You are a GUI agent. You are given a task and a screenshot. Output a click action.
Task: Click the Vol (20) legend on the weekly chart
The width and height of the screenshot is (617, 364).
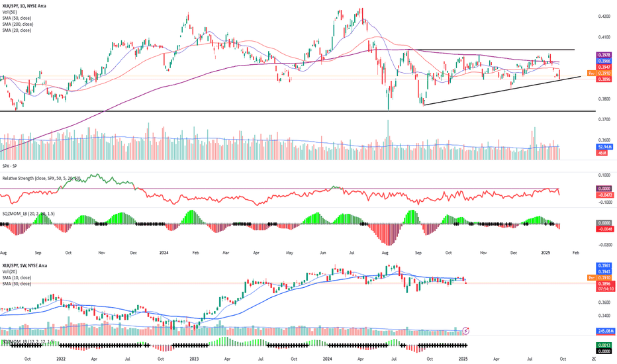click(9, 271)
